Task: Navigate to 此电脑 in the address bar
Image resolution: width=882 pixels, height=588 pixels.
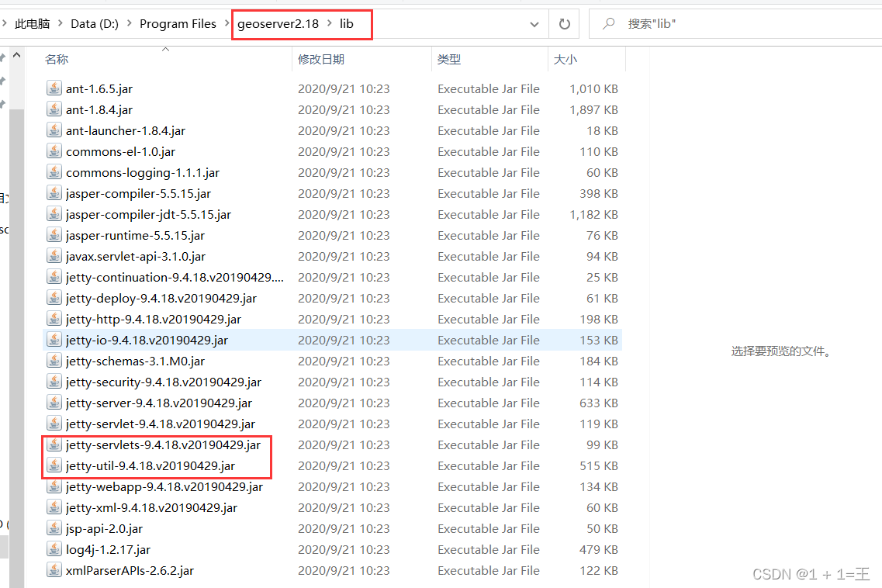Action: (32, 23)
